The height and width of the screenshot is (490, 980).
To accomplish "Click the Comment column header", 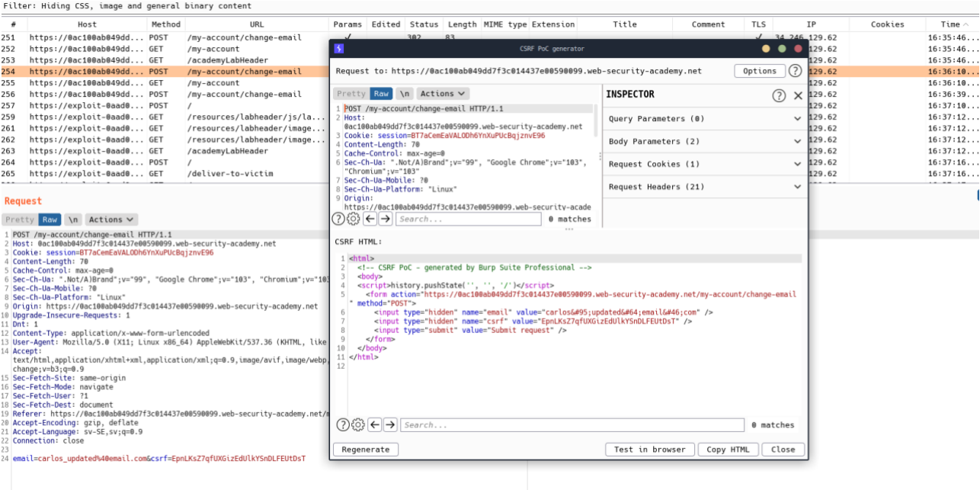I will (x=708, y=24).
